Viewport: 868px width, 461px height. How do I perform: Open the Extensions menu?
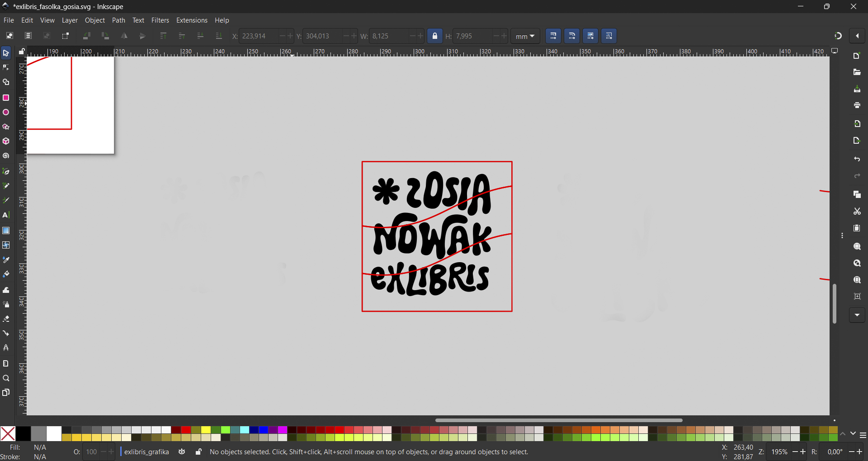point(192,20)
